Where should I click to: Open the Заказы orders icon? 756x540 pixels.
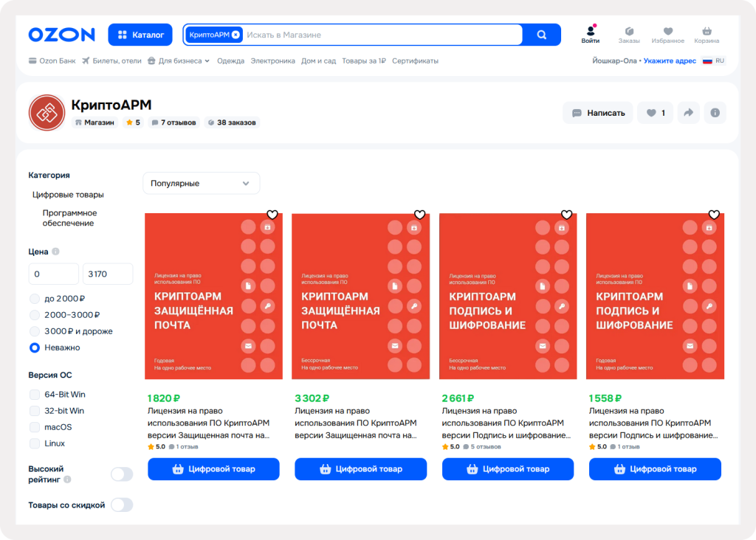(629, 35)
